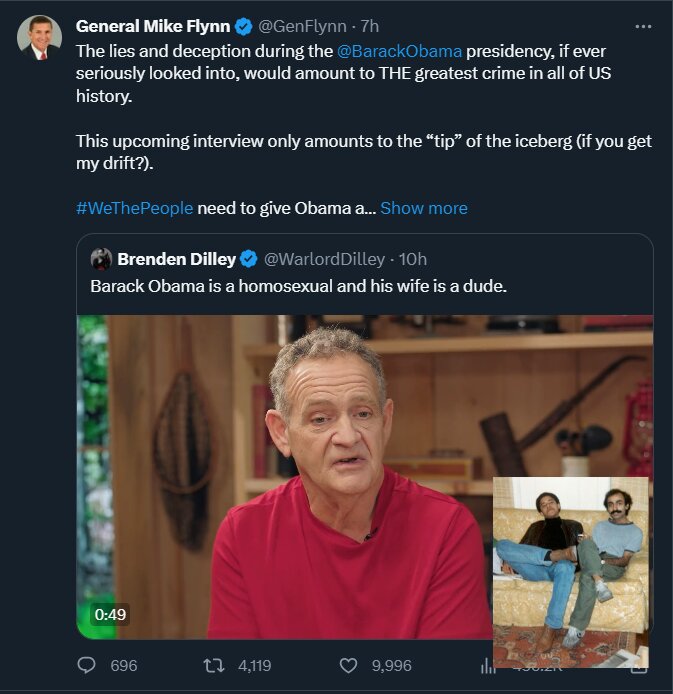Expand the post with Show more

click(424, 208)
